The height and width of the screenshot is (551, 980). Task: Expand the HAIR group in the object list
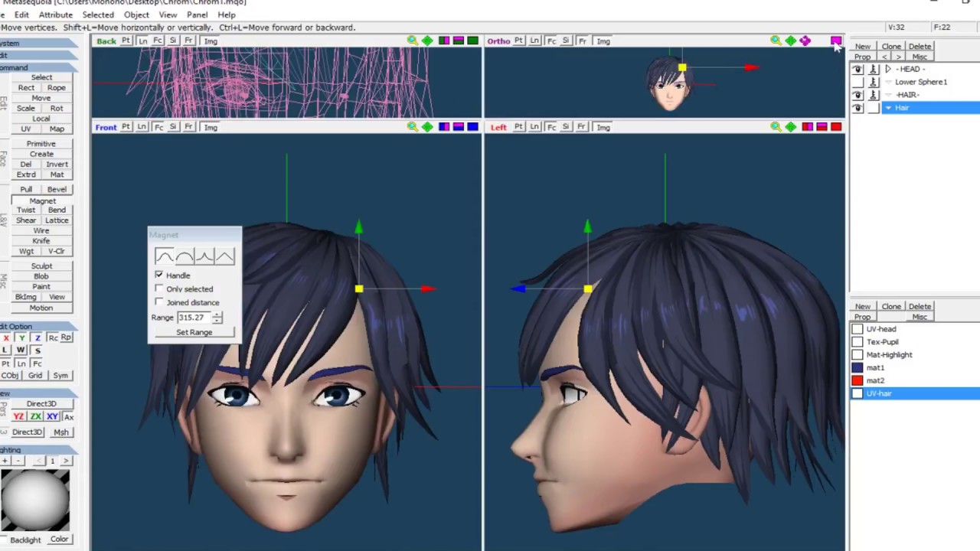click(x=887, y=94)
